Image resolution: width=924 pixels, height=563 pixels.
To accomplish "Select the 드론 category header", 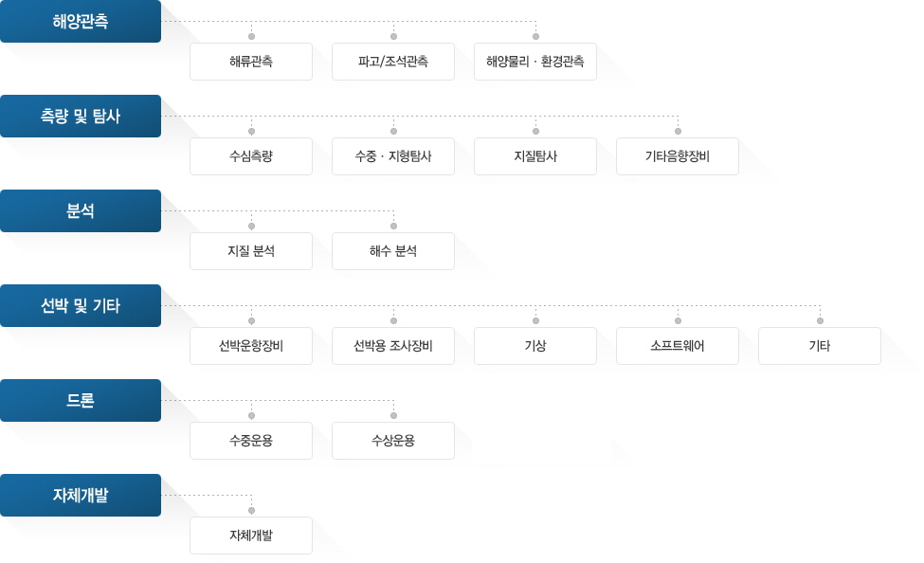I will (81, 400).
